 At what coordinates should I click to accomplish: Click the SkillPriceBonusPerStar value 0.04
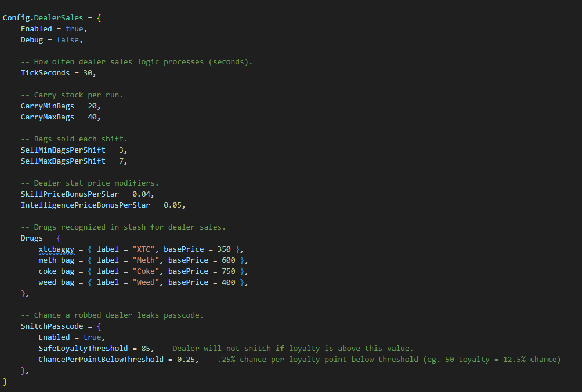coord(144,194)
